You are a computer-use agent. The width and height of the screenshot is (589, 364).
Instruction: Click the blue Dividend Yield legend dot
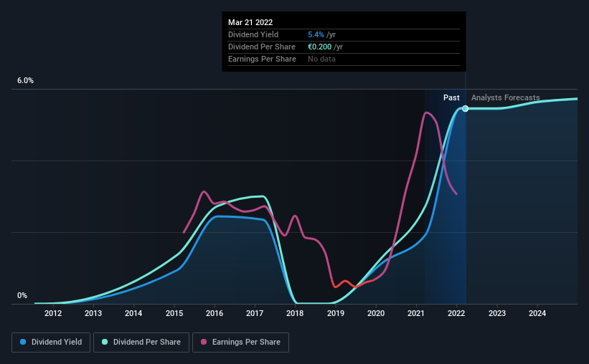(23, 342)
